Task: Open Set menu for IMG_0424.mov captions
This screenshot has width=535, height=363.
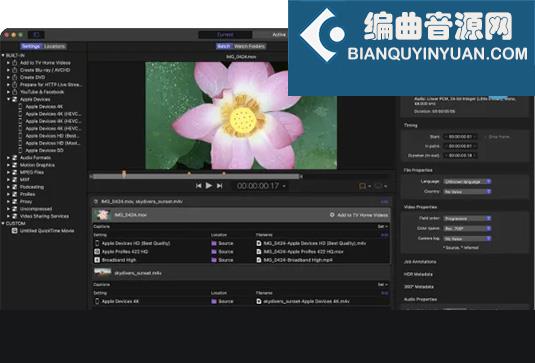Action: click(383, 227)
